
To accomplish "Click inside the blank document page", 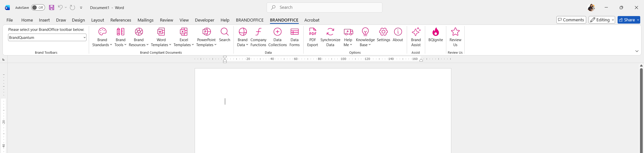I will pyautogui.click(x=323, y=110).
